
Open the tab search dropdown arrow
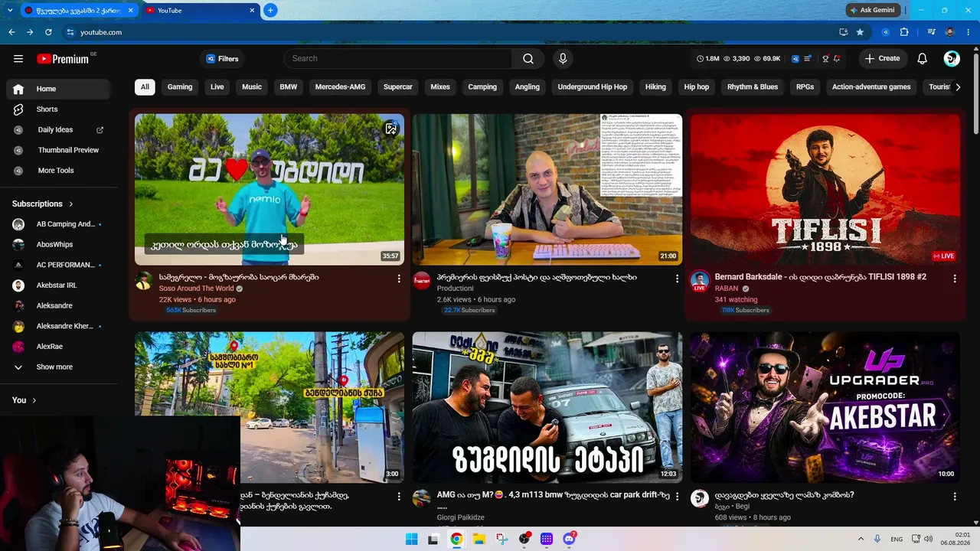click(10, 10)
